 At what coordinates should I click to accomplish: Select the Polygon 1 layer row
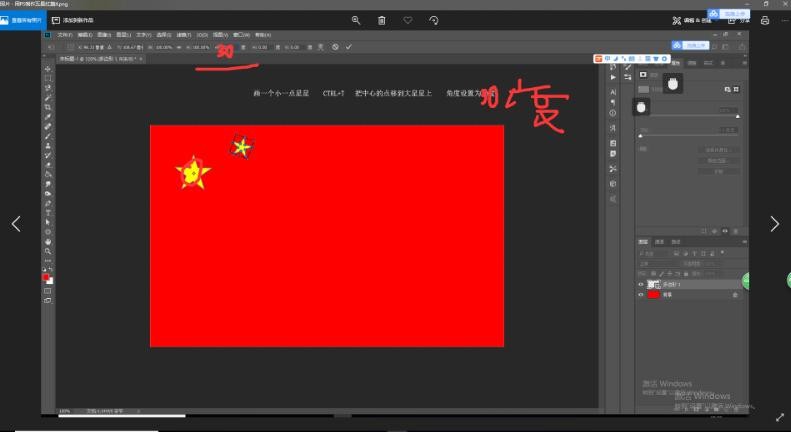point(692,285)
